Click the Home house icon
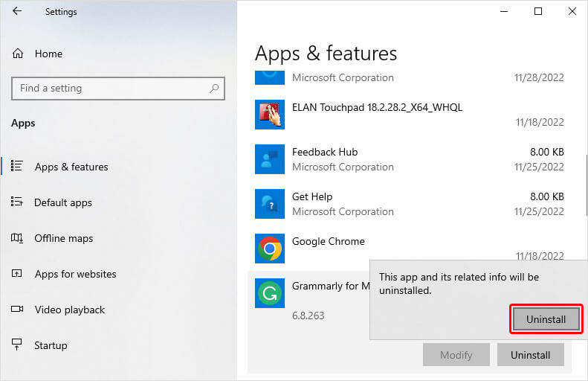Image resolution: width=588 pixels, height=381 pixels. [18, 54]
